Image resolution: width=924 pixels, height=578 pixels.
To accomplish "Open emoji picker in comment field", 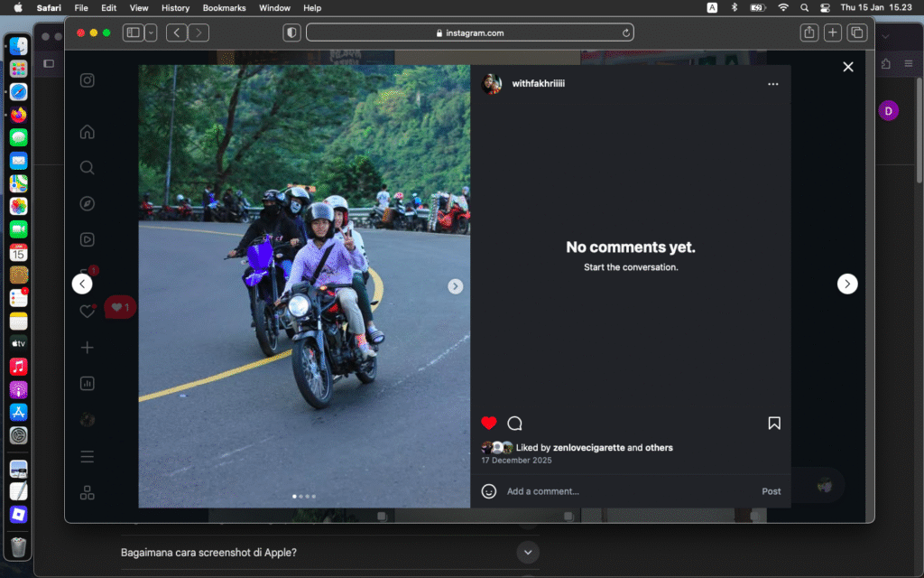I will coord(489,491).
